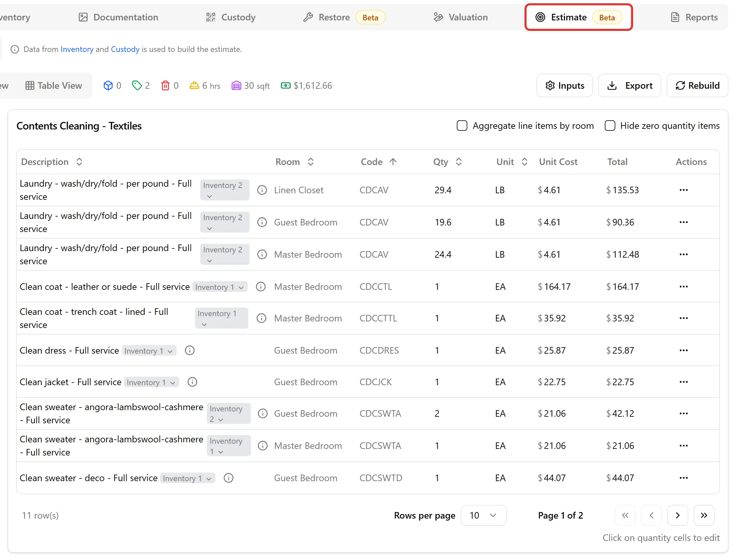
Task: Click info icon on Clean dress row
Action: [x=190, y=351]
